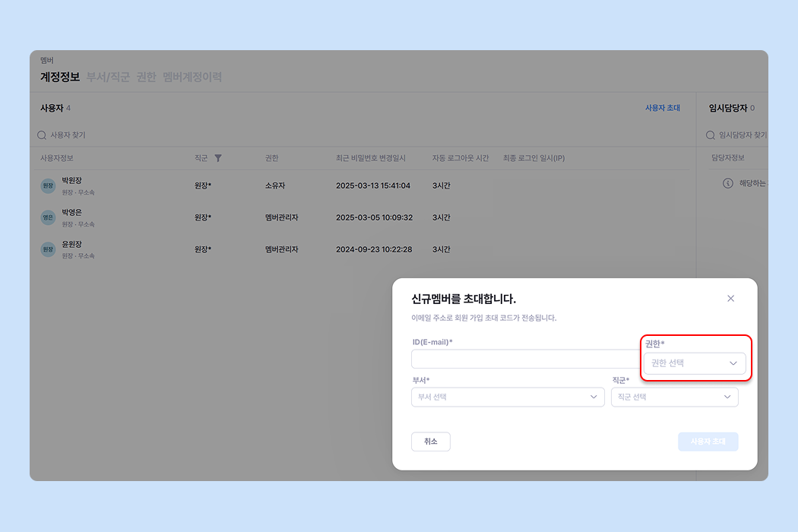
Task: Click the avatar of 박영은
Action: pos(48,217)
